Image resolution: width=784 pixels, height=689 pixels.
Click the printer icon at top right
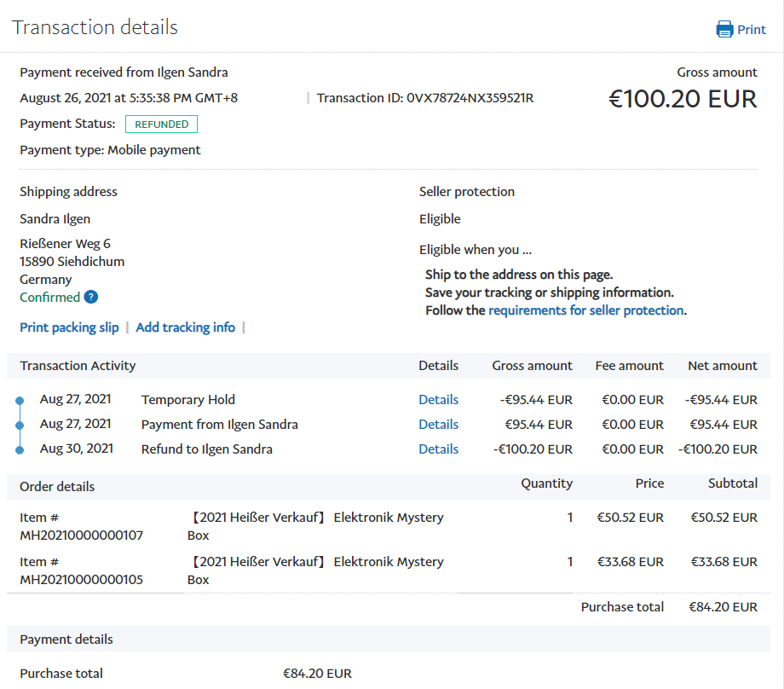tap(724, 30)
